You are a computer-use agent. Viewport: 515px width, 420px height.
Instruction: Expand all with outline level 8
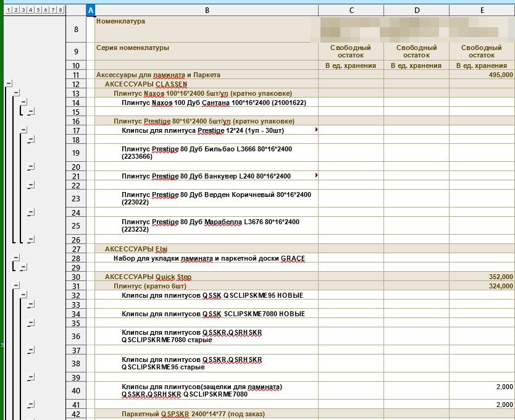click(x=61, y=10)
